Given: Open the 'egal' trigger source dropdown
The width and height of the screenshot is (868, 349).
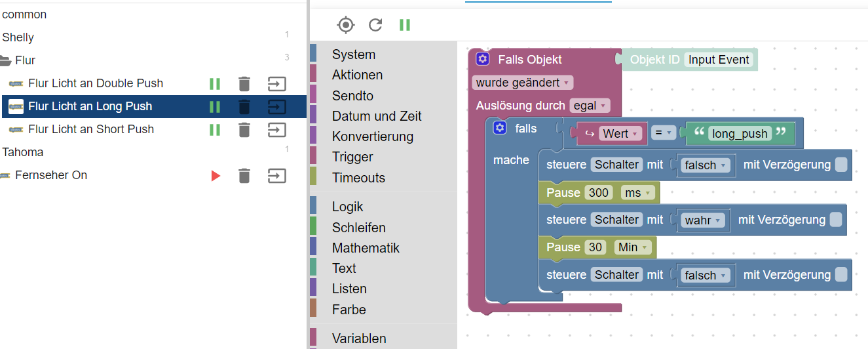Looking at the screenshot, I should [x=590, y=106].
